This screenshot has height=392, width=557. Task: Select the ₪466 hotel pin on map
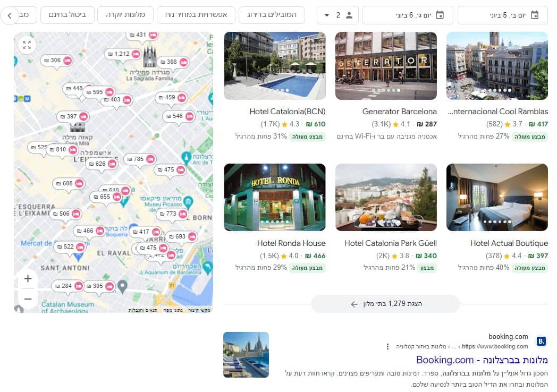pos(90,231)
